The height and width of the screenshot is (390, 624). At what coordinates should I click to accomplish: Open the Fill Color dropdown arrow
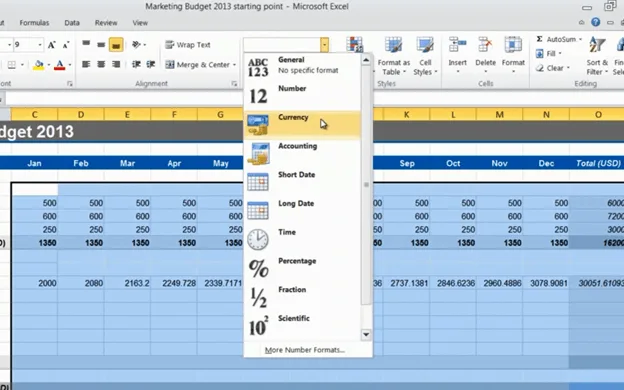point(49,64)
